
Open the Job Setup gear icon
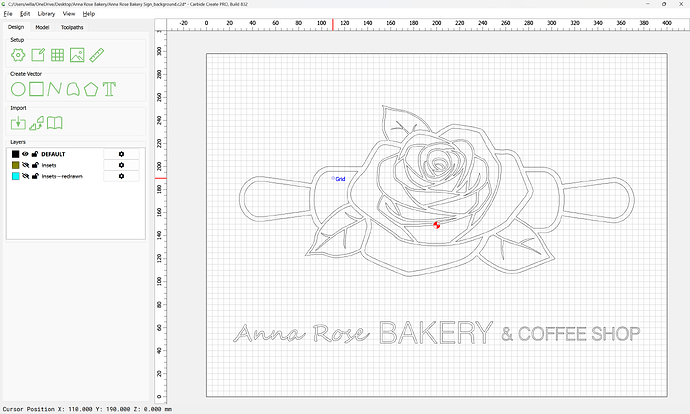(17, 54)
